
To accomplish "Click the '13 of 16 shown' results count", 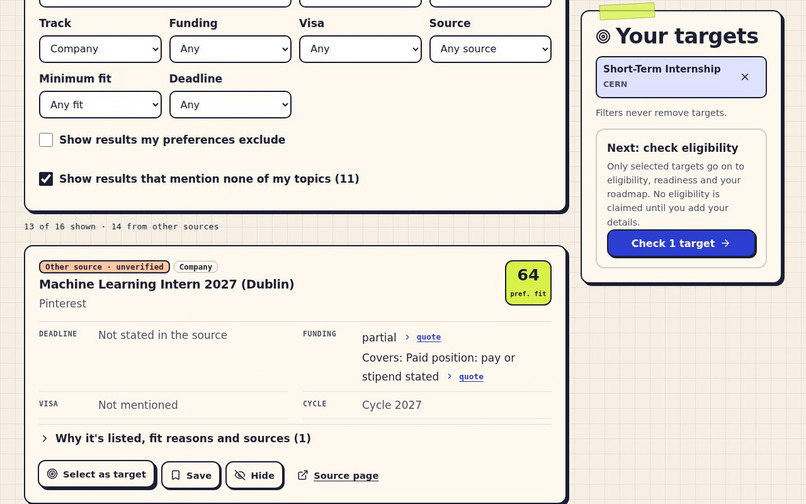I will (60, 226).
